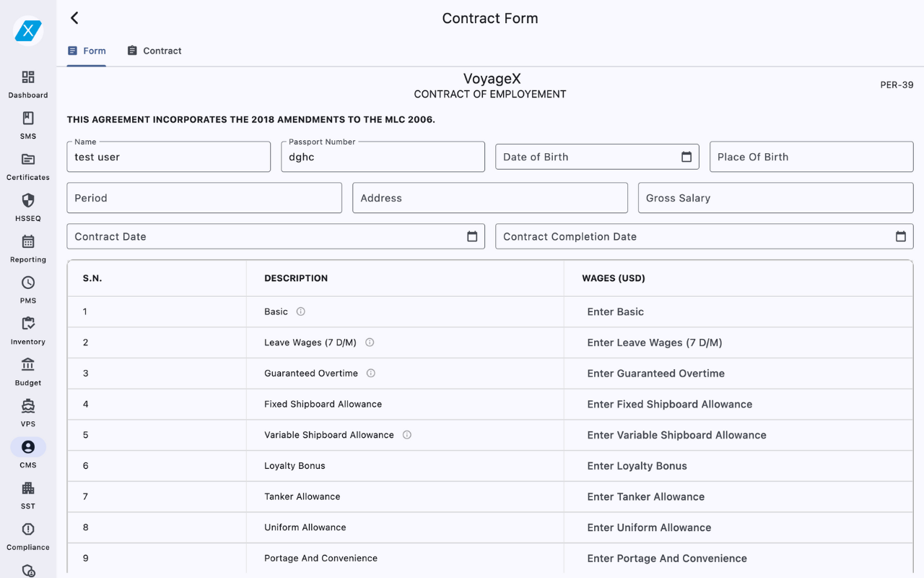Viewport: 924px width, 578px height.
Task: Open the Contract Date calendar picker
Action: [x=472, y=236]
